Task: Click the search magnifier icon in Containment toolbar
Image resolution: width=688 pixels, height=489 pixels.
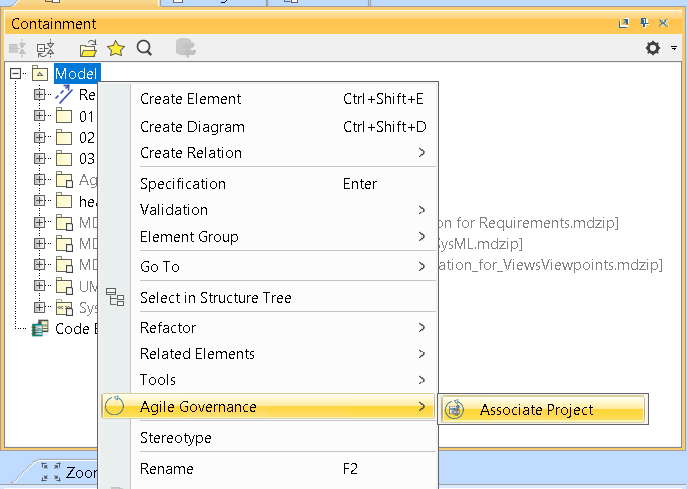Action: pyautogui.click(x=144, y=48)
